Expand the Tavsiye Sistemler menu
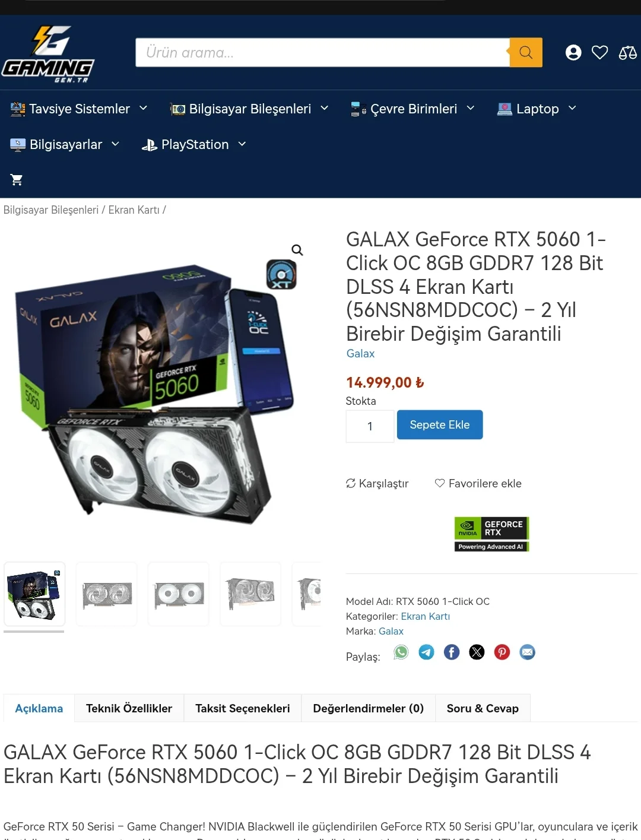Image resolution: width=641 pixels, height=840 pixels. tap(79, 109)
